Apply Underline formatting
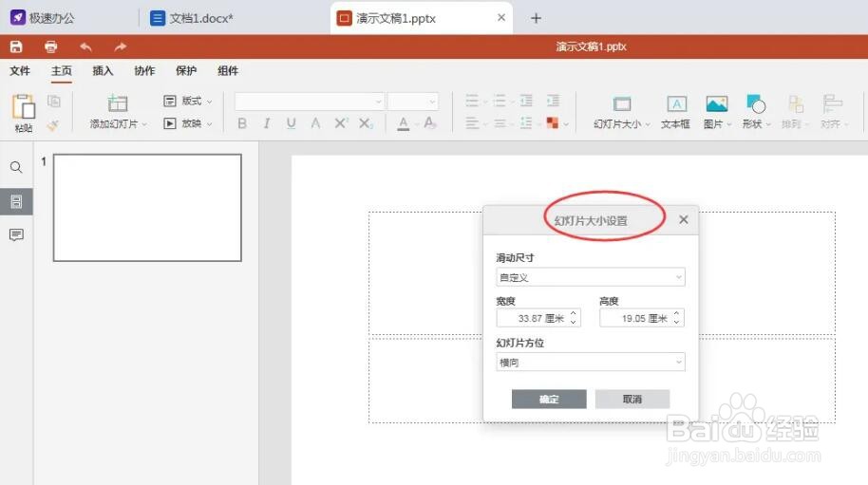This screenshot has height=485, width=868. (x=292, y=123)
